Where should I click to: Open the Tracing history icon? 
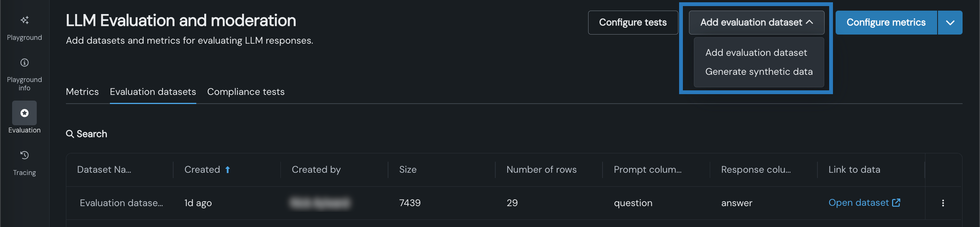(x=24, y=155)
